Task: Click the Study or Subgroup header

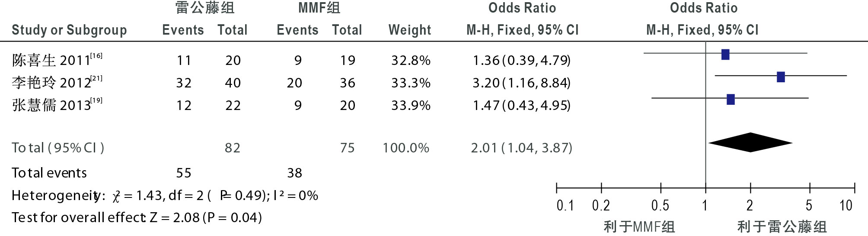Action: tap(69, 30)
